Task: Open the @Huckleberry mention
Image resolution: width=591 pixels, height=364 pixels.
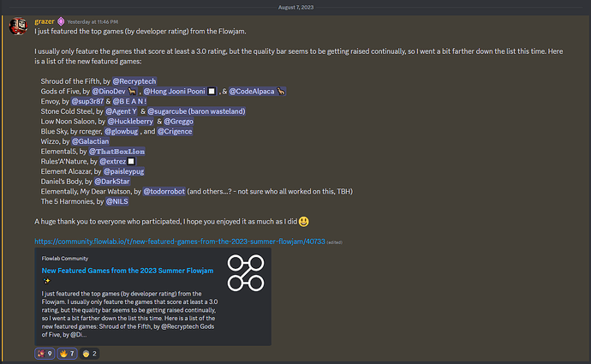Action: 130,122
